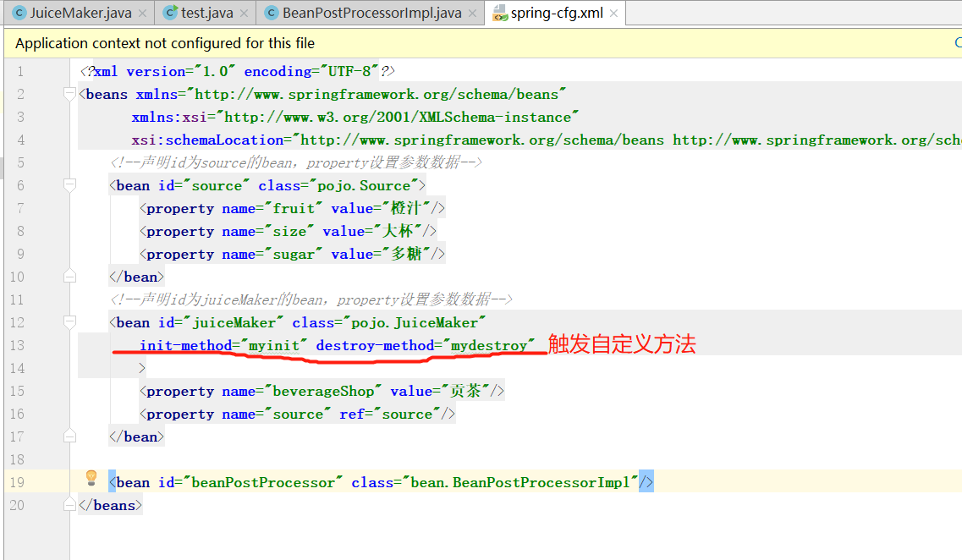Click the id="juiceMaker" attribute
The height and width of the screenshot is (560, 962).
point(221,322)
